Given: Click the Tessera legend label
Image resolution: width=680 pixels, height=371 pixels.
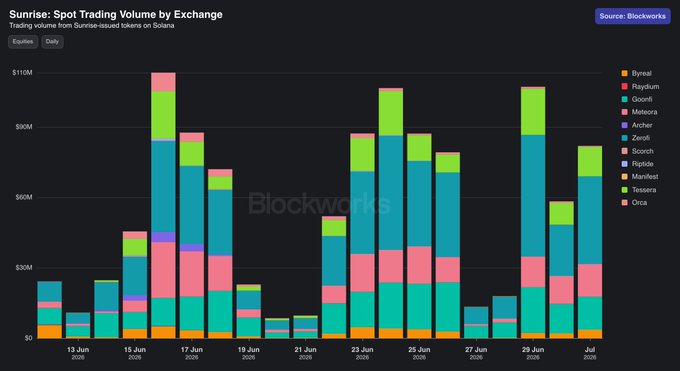Looking at the screenshot, I should (x=644, y=190).
